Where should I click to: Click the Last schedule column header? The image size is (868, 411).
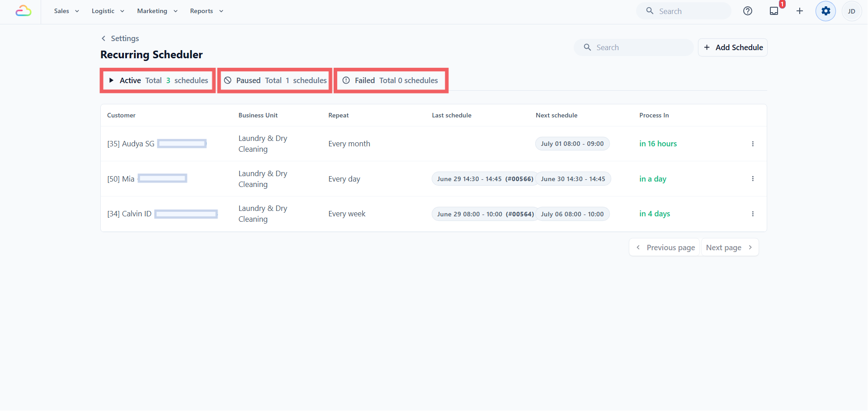(x=452, y=115)
